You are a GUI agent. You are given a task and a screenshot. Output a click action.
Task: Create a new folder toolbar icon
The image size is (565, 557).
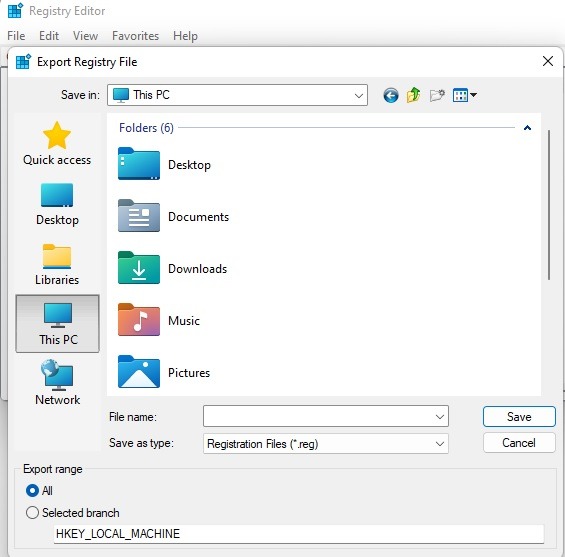pyautogui.click(x=437, y=95)
